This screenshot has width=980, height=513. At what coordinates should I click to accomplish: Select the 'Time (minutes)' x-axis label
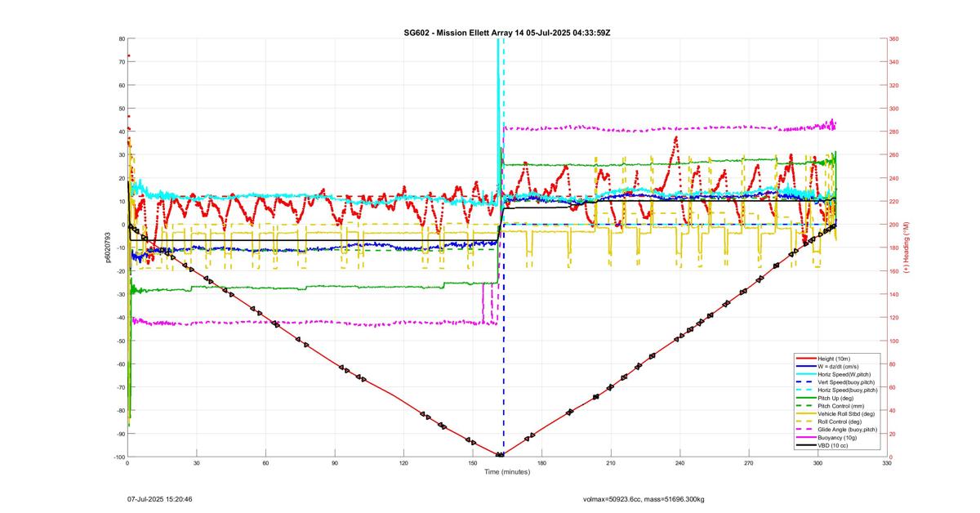point(507,471)
